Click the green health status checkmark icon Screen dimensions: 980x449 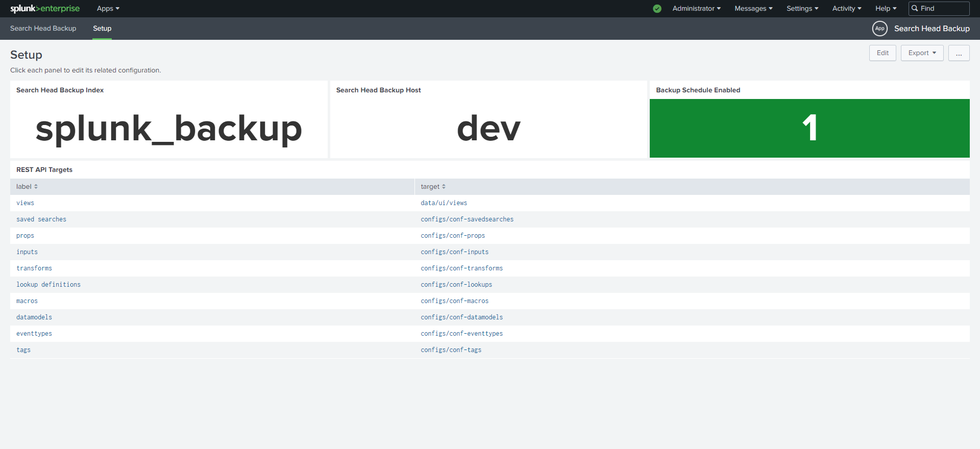coord(657,9)
